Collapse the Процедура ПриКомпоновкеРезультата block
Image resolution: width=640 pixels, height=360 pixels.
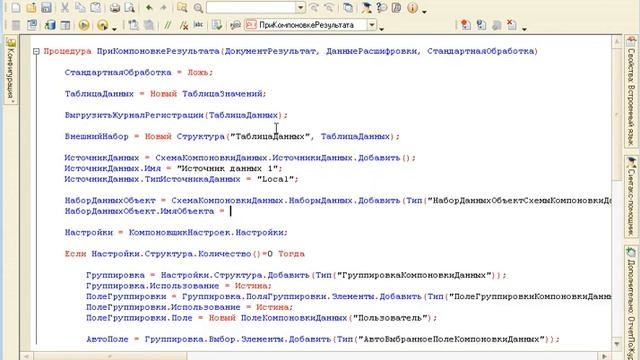point(36,51)
